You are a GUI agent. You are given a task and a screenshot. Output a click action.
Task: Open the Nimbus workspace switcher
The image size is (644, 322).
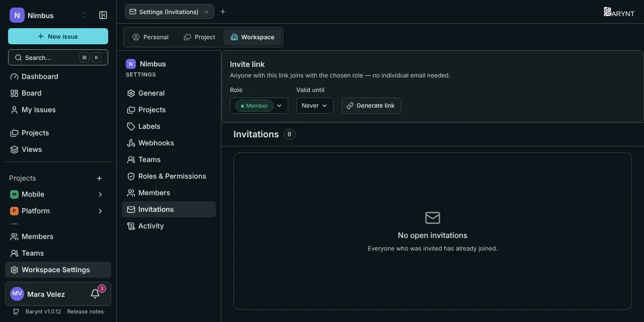coord(49,16)
